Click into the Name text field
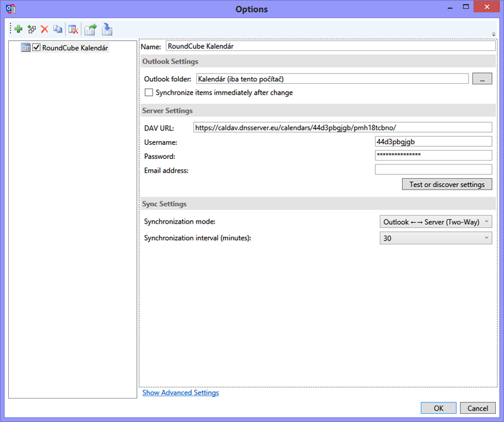Screen dimensions: 504x422 [331, 46]
